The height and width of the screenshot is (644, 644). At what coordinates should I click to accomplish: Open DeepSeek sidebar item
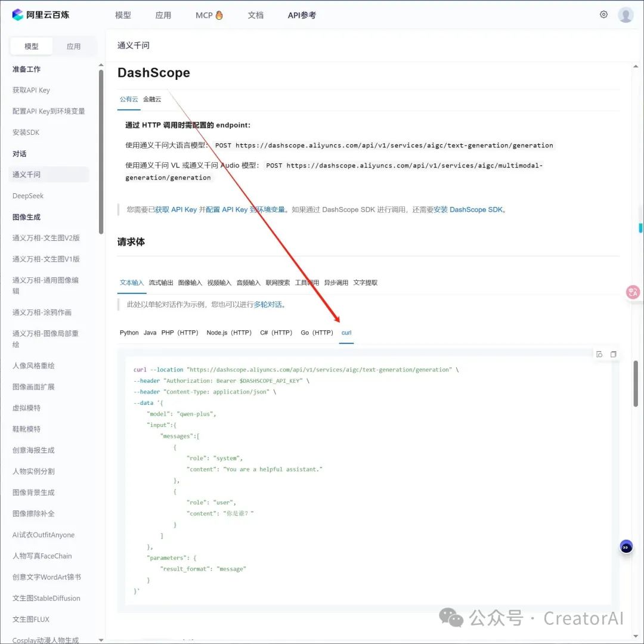(28, 196)
